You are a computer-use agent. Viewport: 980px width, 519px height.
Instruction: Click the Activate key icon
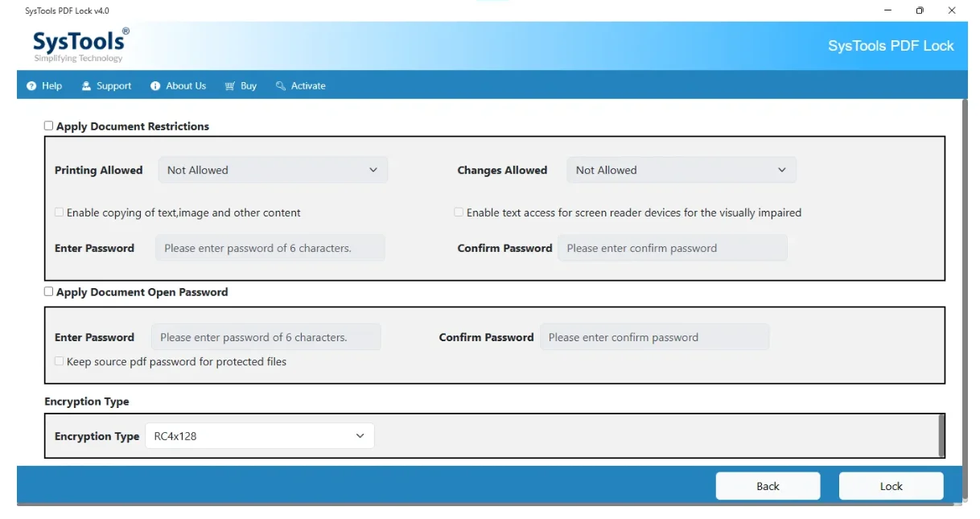(x=281, y=86)
